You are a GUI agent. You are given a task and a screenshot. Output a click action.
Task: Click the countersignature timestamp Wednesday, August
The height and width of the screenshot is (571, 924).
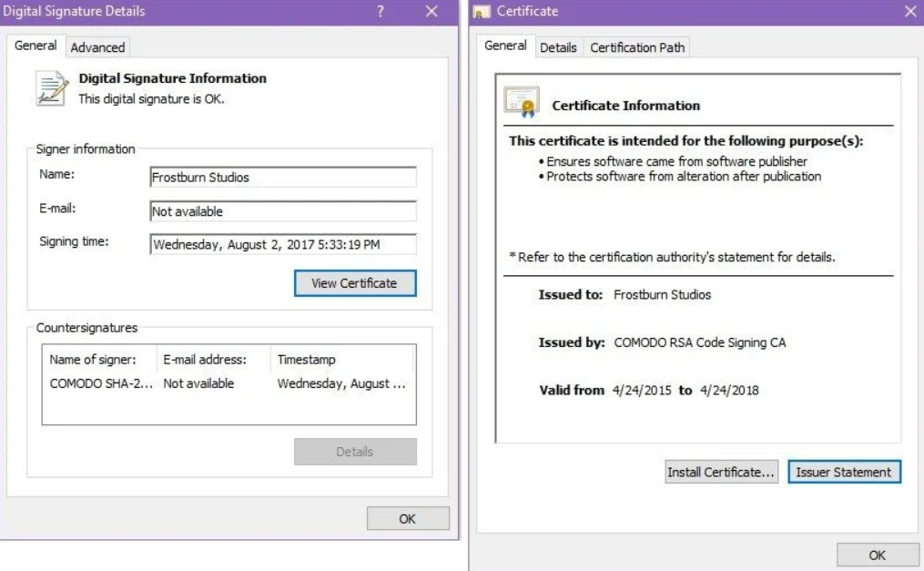pos(341,383)
